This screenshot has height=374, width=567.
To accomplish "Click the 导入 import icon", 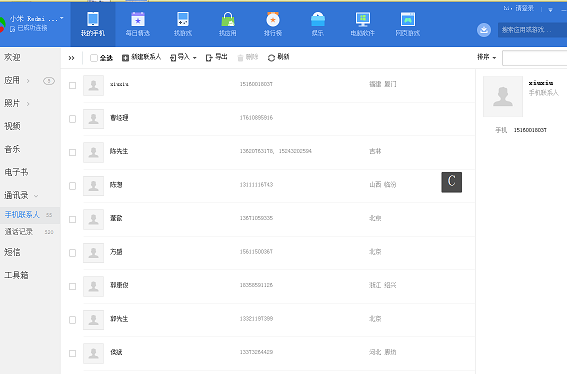I will pos(173,58).
